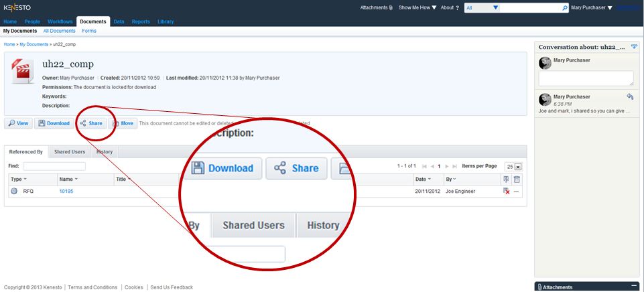Open the All search scope dropdown
Screen dimensions: 644x292
pyautogui.click(x=482, y=8)
